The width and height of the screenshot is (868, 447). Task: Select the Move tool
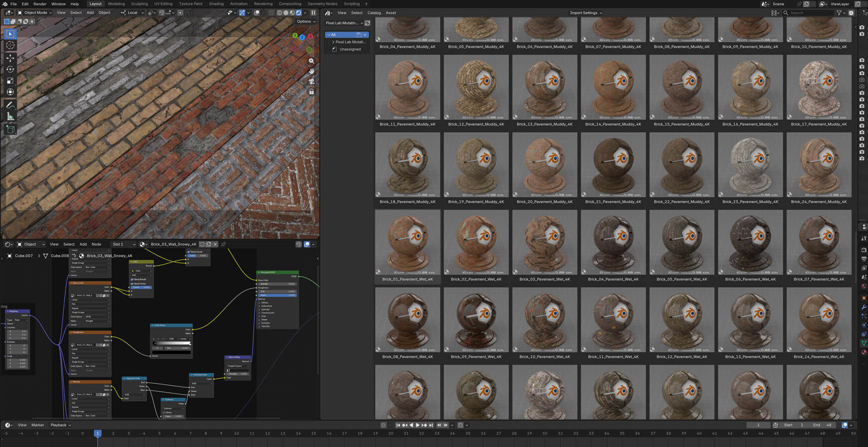point(10,58)
